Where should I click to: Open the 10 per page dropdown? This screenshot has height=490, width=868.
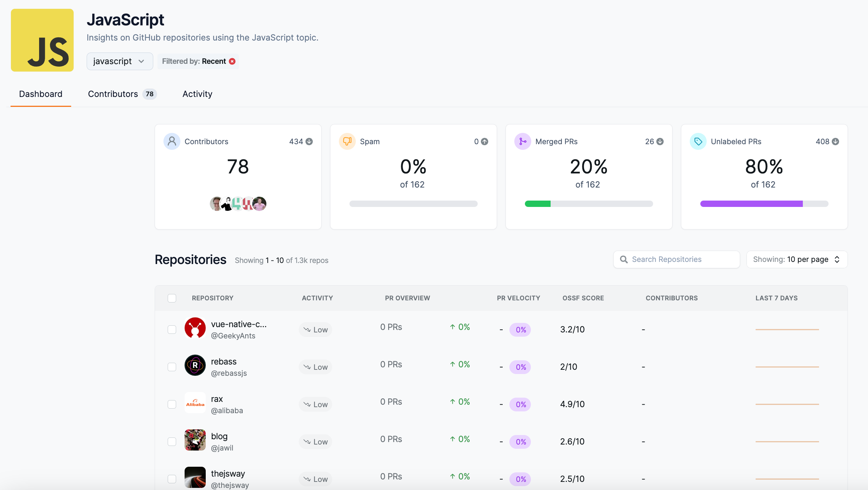click(x=797, y=259)
